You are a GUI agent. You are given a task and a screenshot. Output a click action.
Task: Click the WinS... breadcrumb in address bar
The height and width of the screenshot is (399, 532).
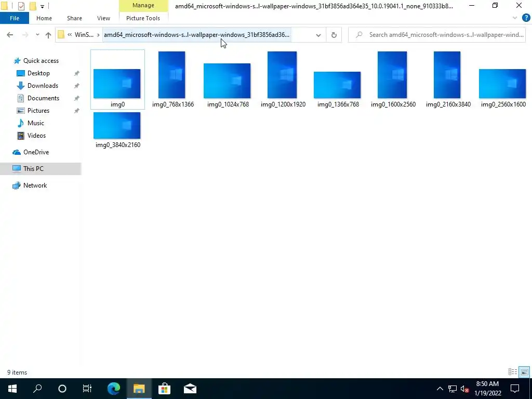pos(84,35)
